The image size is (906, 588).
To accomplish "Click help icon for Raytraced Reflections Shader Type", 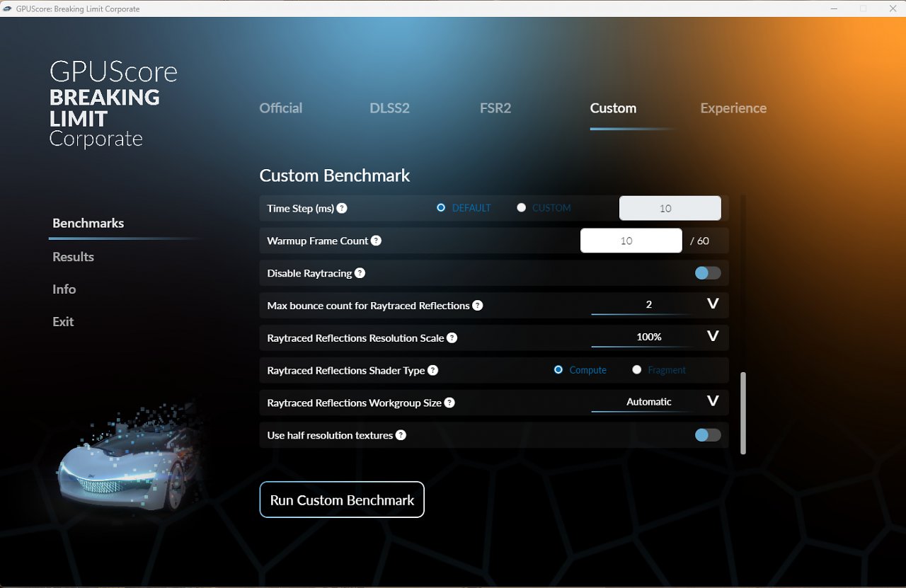I will [x=433, y=370].
